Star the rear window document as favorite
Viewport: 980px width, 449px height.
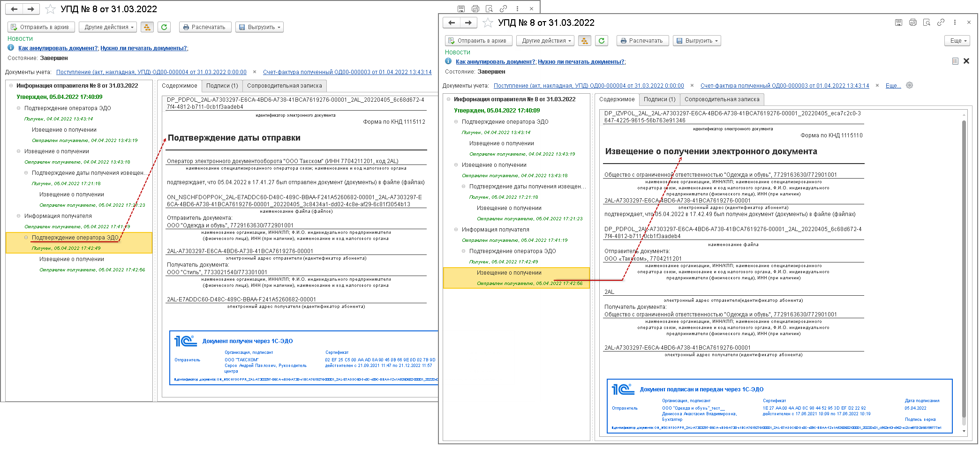coord(50,9)
